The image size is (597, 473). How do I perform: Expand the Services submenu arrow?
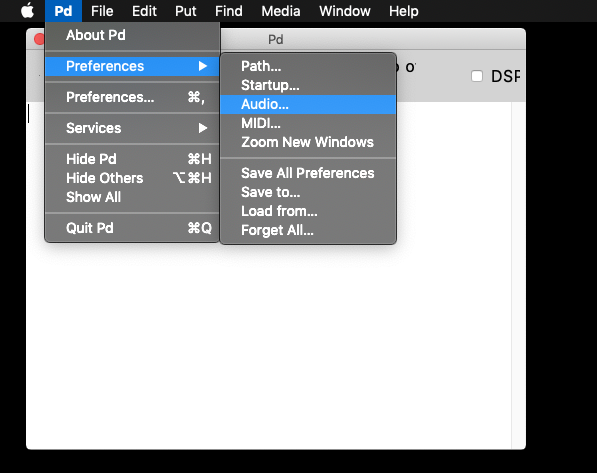(x=203, y=128)
